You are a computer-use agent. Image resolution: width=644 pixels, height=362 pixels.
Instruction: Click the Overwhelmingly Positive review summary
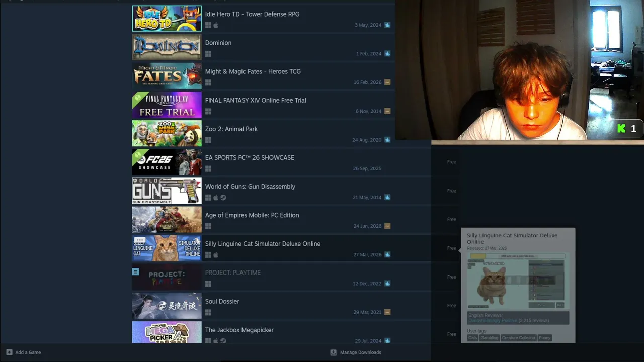click(x=493, y=320)
